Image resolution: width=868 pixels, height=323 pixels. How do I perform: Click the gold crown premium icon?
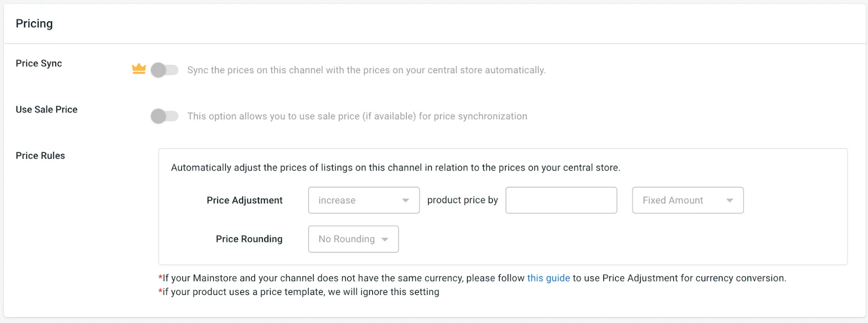139,69
